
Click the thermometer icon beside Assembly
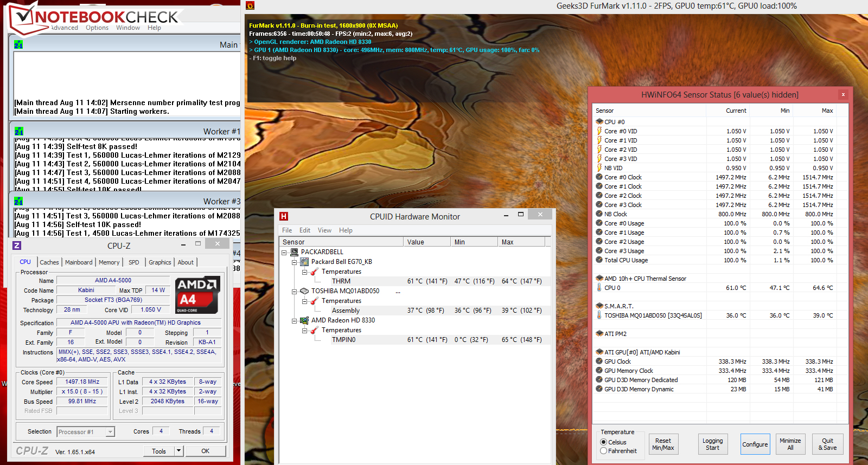[x=314, y=301]
